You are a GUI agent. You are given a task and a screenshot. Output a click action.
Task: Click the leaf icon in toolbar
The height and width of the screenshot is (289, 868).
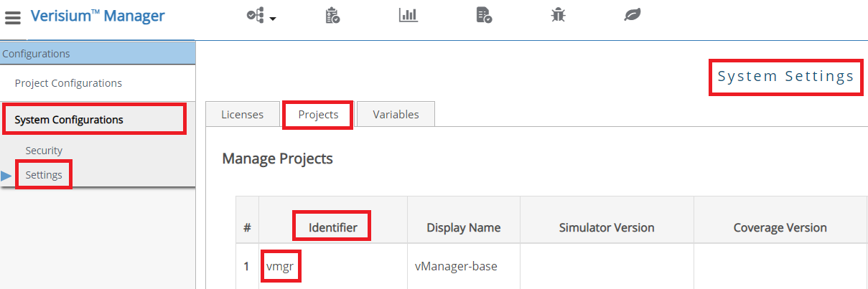tap(633, 15)
